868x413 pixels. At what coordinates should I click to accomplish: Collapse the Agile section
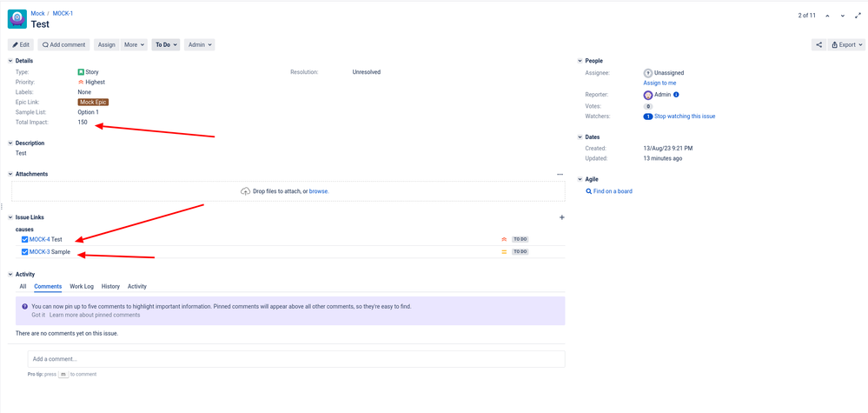(580, 179)
